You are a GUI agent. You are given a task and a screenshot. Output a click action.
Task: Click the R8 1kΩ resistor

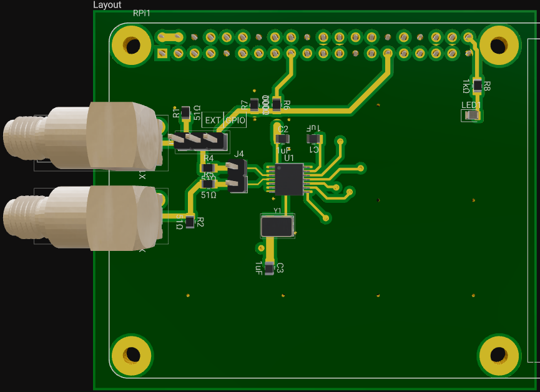pos(478,86)
